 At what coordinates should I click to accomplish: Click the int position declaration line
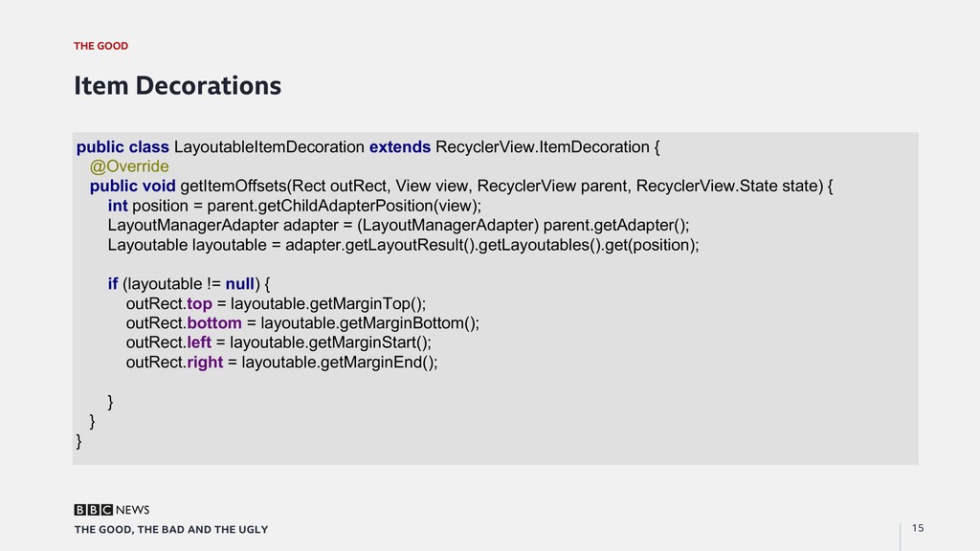point(295,206)
